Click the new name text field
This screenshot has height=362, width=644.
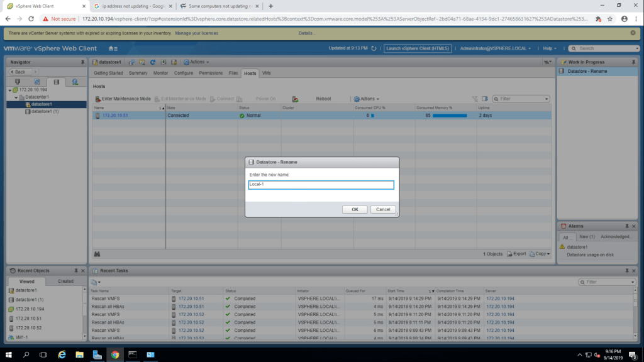tap(321, 185)
